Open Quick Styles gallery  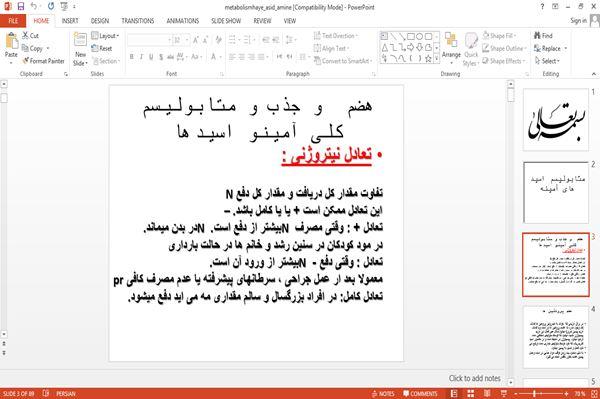point(471,49)
